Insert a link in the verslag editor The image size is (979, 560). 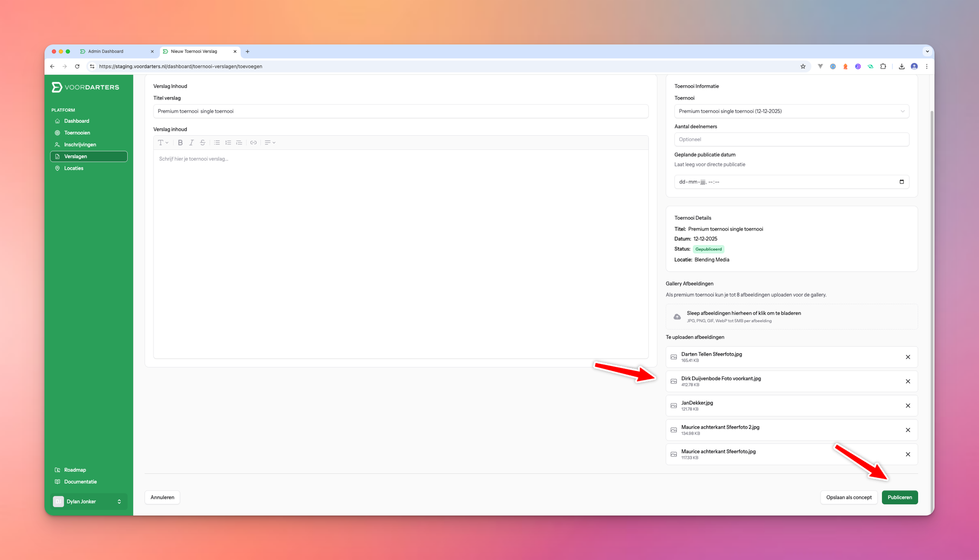(253, 143)
